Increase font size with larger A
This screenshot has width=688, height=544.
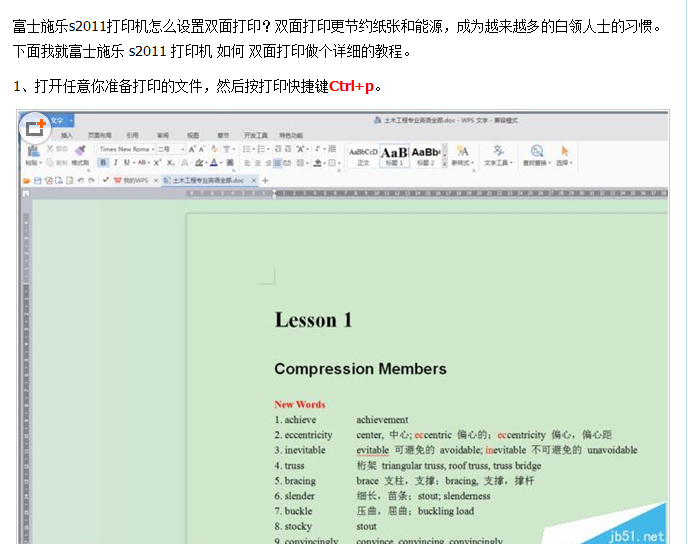(x=192, y=150)
